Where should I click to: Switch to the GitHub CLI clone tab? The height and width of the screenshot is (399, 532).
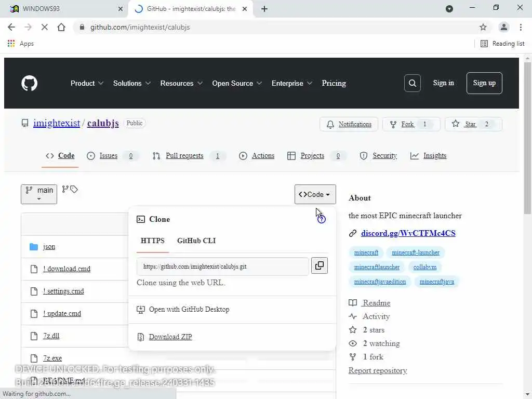click(196, 241)
